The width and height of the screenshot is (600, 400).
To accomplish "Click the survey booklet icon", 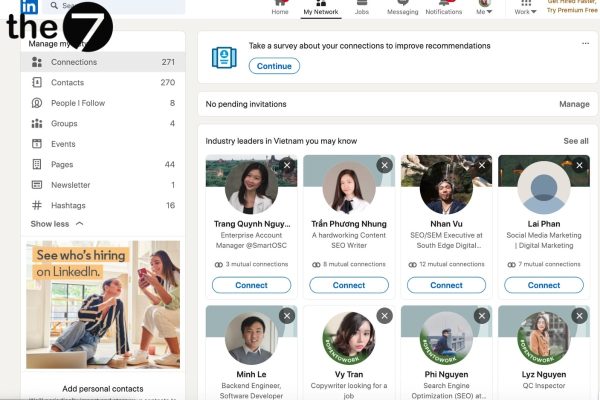I will click(224, 57).
